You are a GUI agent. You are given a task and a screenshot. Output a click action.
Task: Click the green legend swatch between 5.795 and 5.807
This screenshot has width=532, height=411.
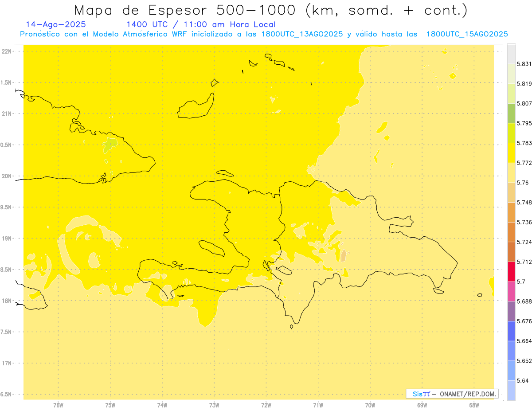(x=511, y=113)
